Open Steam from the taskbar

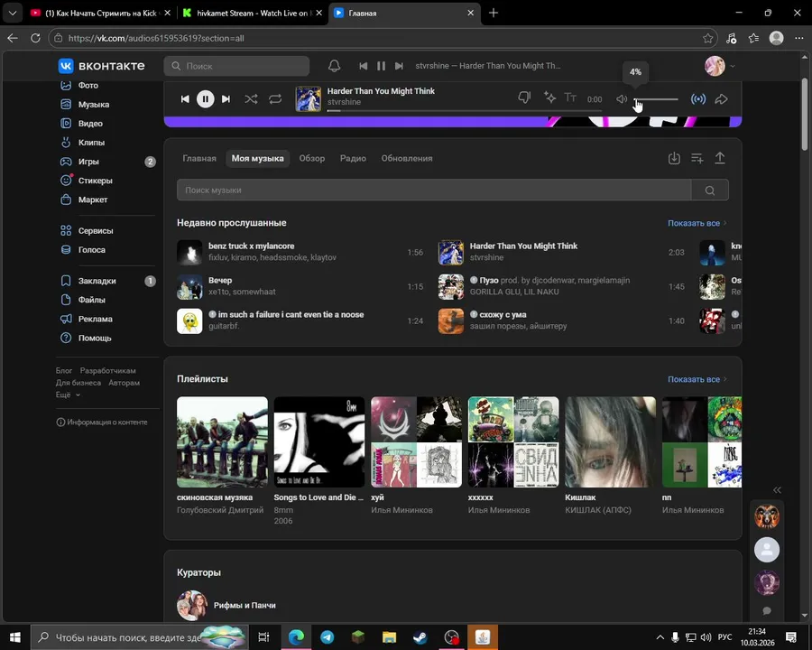[x=420, y=637]
